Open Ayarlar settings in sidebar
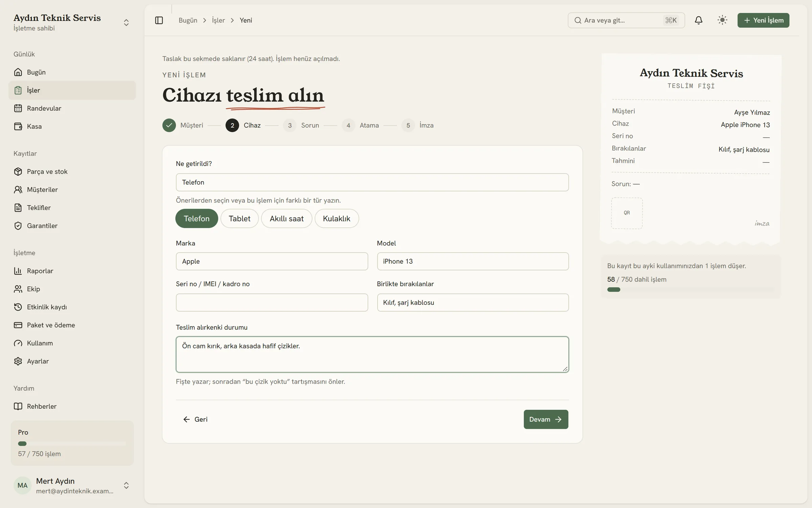Screen dimensions: 812x508 point(72,361)
